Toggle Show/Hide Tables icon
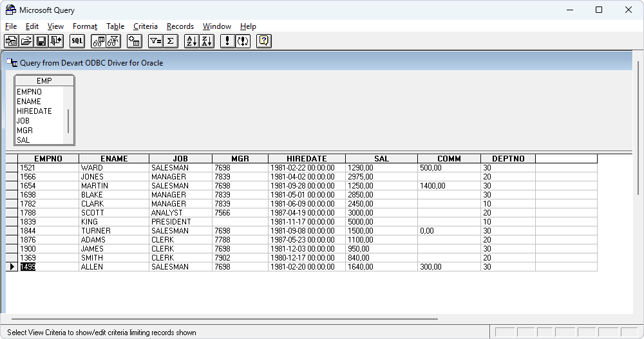Image resolution: width=644 pixels, height=339 pixels. tap(99, 41)
